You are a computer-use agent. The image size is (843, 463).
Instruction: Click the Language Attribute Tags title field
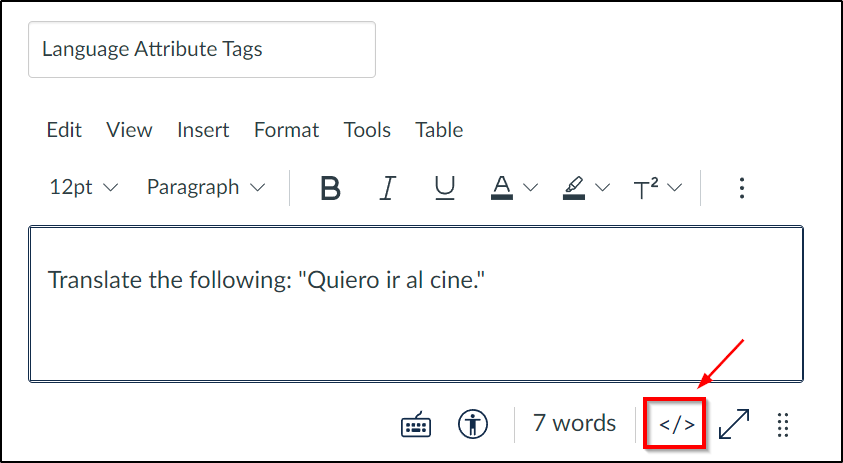tap(202, 49)
